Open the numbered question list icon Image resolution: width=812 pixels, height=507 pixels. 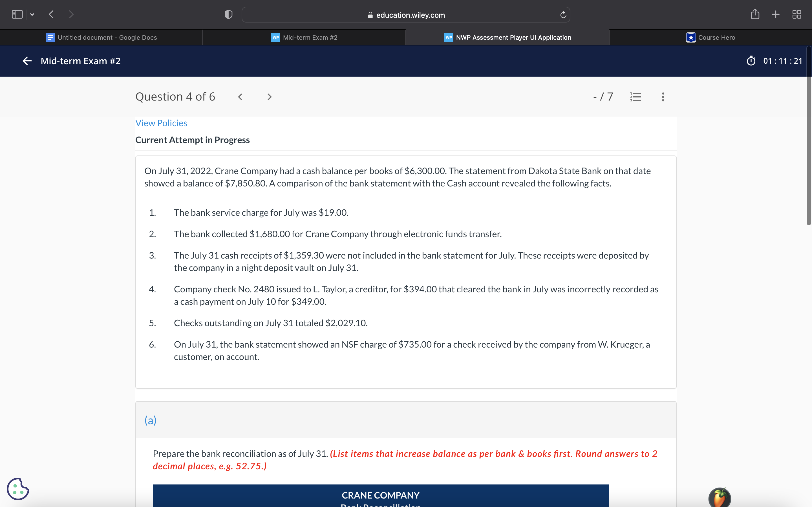[636, 97]
